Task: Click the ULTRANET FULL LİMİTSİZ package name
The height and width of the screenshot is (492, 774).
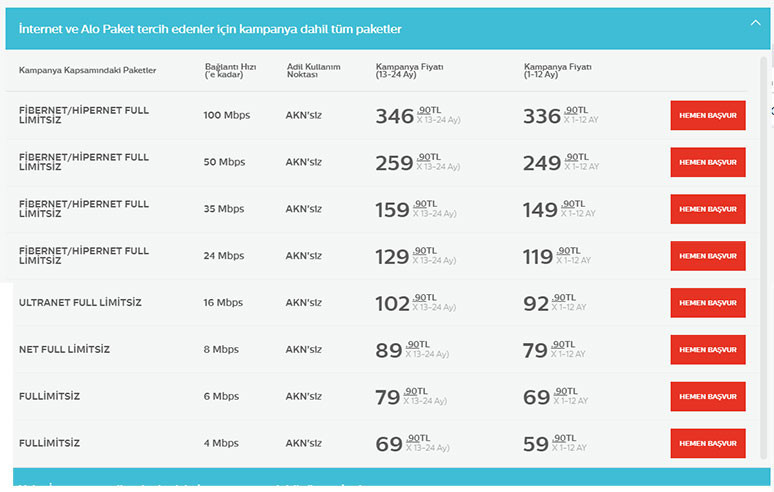Action: click(x=80, y=303)
